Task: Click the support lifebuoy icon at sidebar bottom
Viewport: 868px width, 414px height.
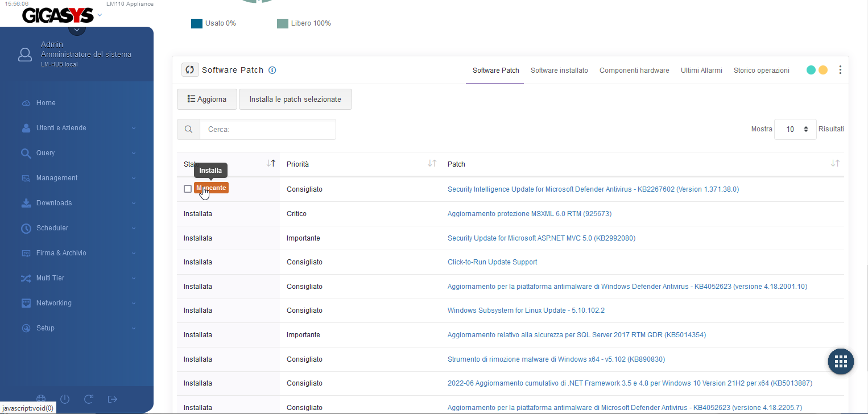Action: click(x=41, y=399)
